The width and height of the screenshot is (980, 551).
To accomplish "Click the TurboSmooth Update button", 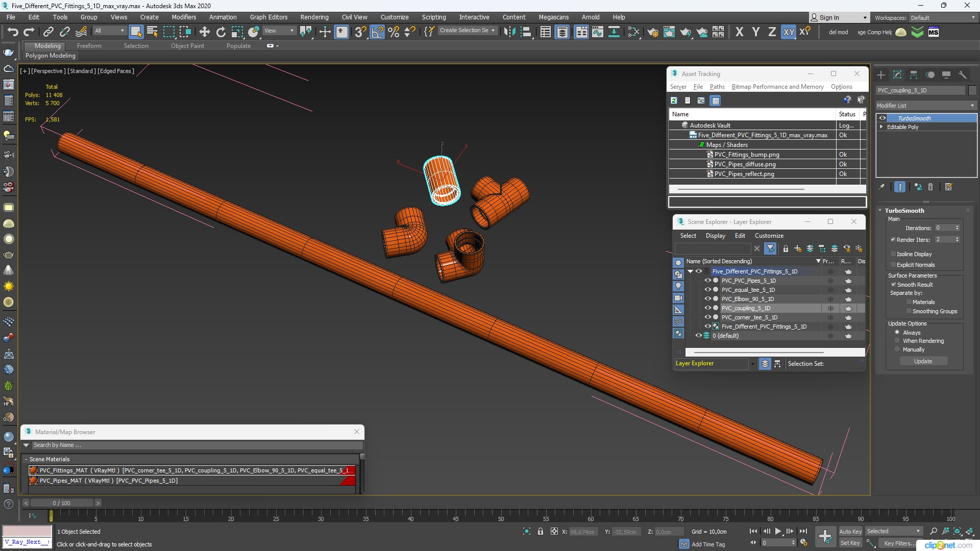I will tap(923, 361).
